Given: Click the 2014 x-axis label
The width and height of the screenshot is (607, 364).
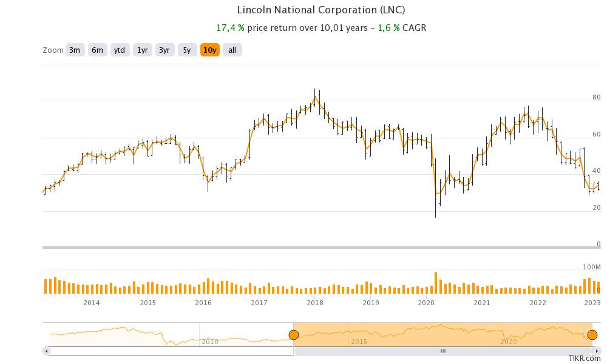Looking at the screenshot, I should [x=92, y=303].
